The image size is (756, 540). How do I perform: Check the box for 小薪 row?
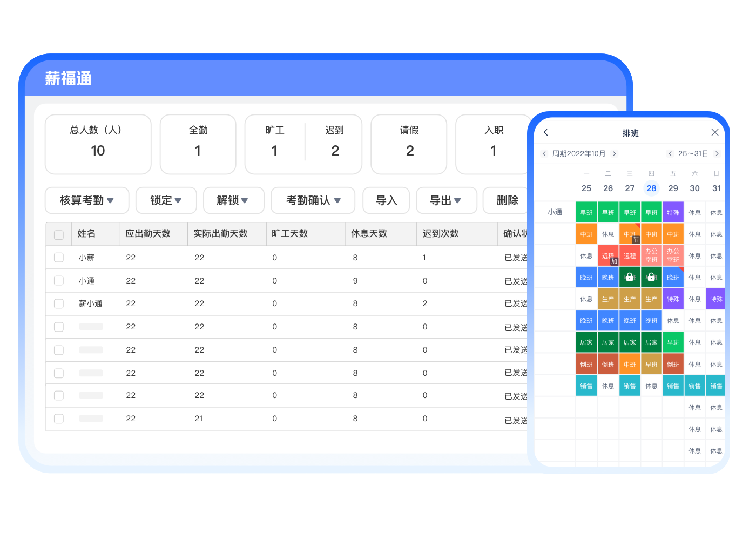59,258
